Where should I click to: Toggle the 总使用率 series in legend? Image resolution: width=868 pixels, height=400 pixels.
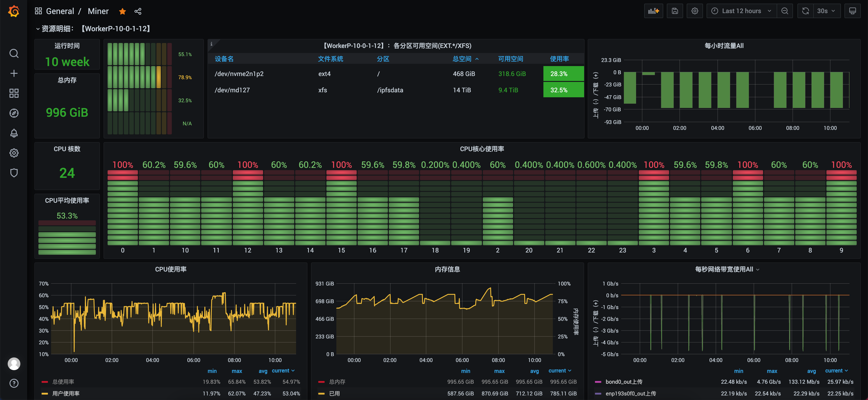tap(63, 382)
